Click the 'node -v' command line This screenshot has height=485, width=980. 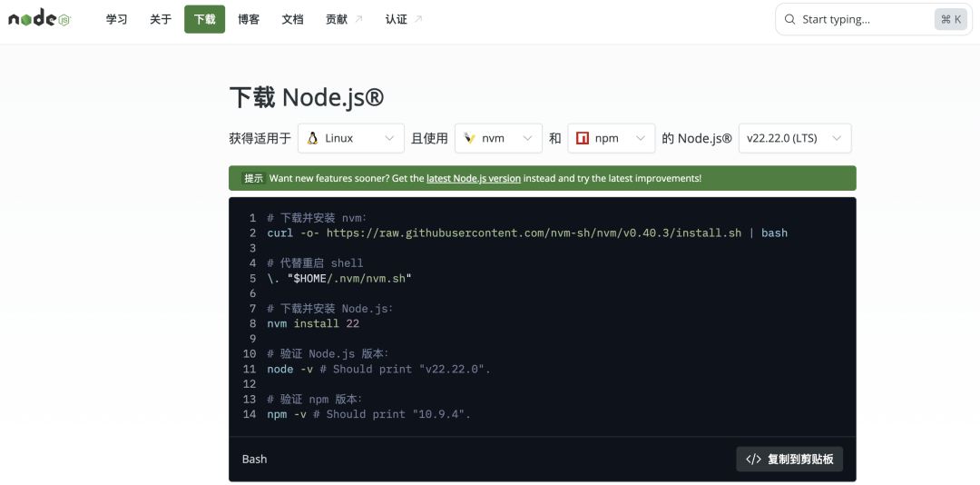pos(378,370)
